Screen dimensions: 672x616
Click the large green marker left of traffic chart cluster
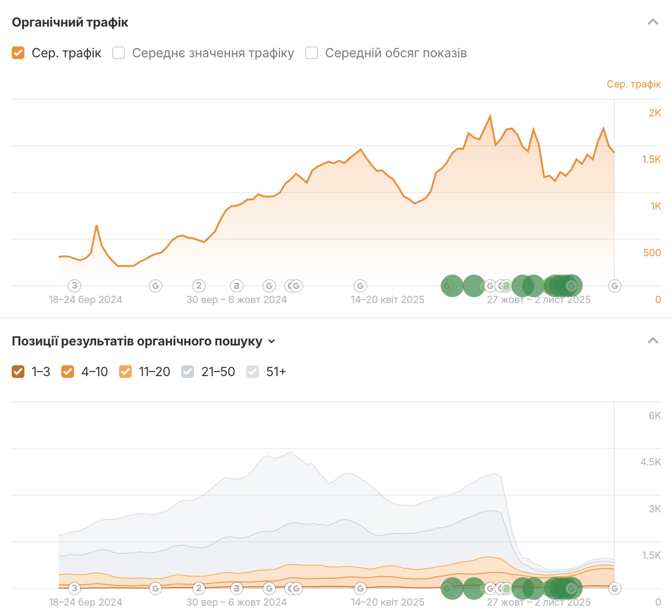coord(452,285)
